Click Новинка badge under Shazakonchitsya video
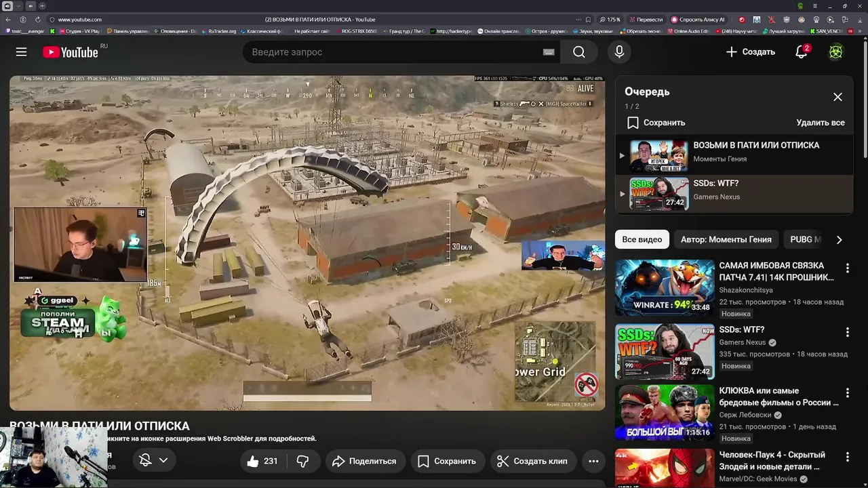Image resolution: width=868 pixels, height=488 pixels. 736,314
